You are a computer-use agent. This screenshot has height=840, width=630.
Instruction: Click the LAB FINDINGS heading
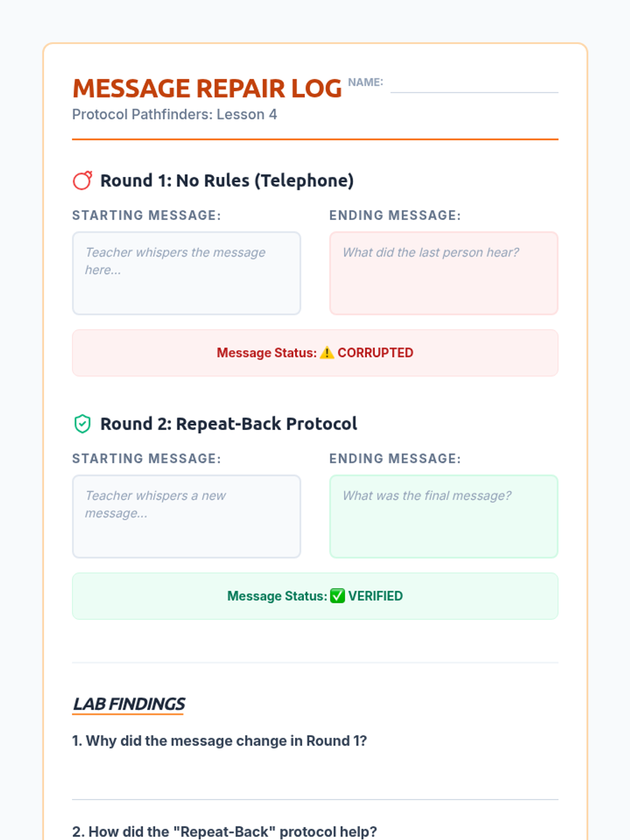coord(129,704)
